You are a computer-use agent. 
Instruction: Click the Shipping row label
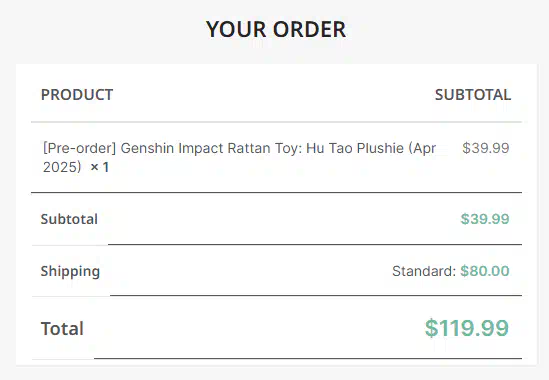(70, 271)
